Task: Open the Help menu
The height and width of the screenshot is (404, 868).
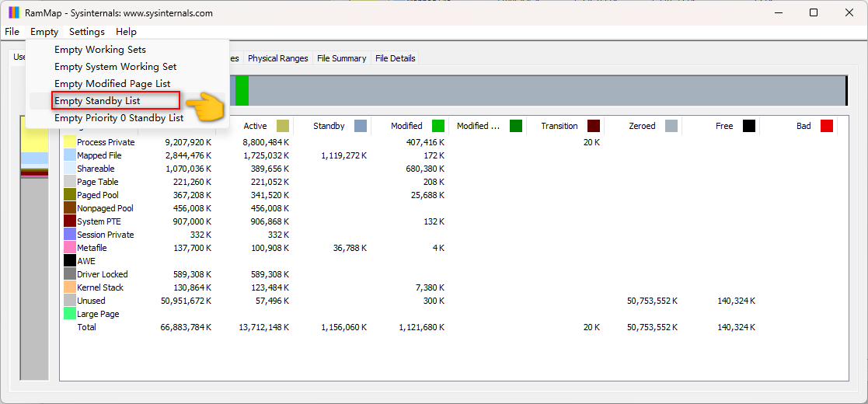Action: pos(126,32)
